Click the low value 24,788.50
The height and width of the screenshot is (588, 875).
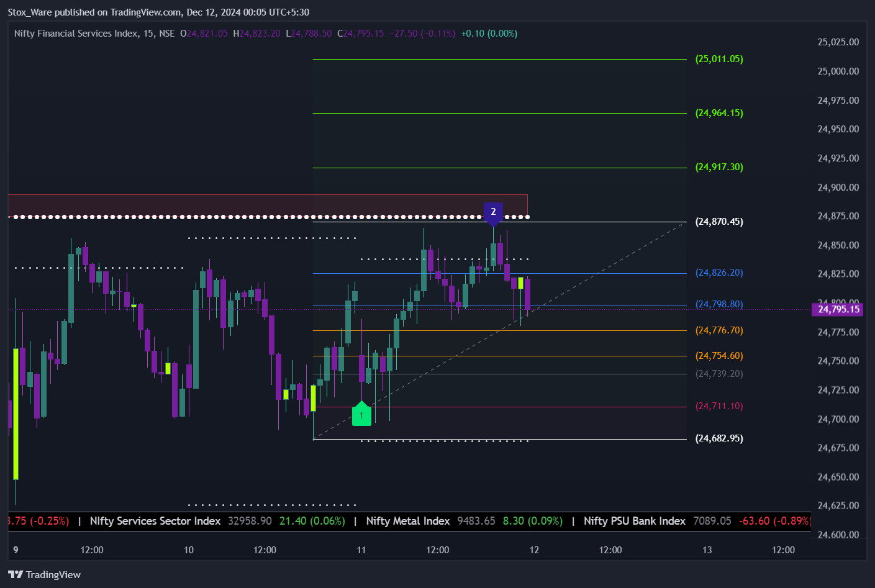[311, 34]
